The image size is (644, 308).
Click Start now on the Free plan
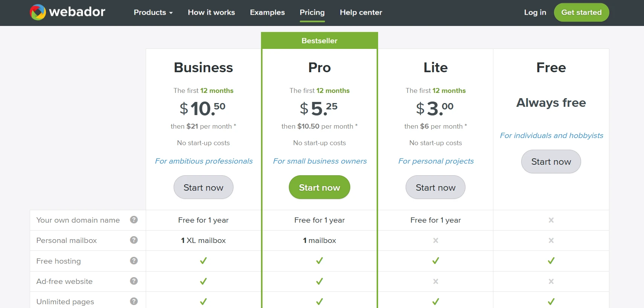pos(551,161)
